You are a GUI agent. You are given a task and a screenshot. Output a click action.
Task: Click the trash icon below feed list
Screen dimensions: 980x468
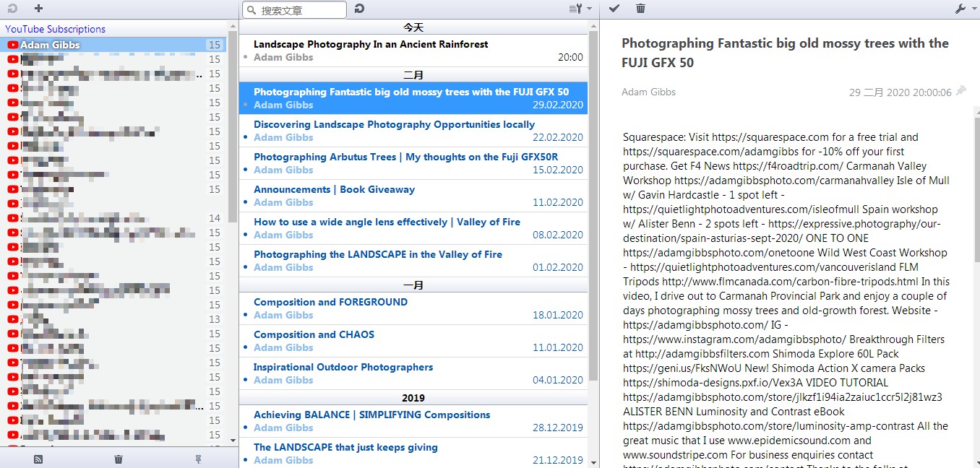[x=119, y=459]
